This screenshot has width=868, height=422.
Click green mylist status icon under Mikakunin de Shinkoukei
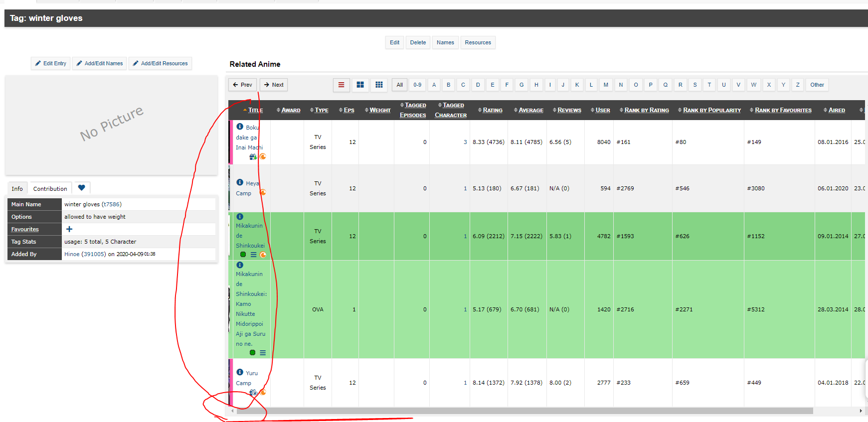click(243, 255)
